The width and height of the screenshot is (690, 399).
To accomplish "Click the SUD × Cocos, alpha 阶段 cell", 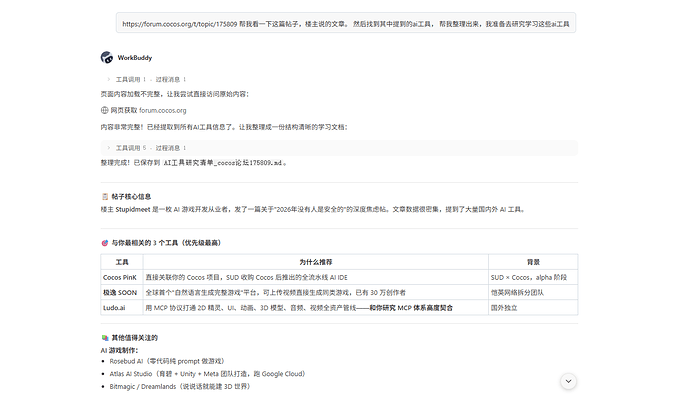I will pyautogui.click(x=533, y=278).
